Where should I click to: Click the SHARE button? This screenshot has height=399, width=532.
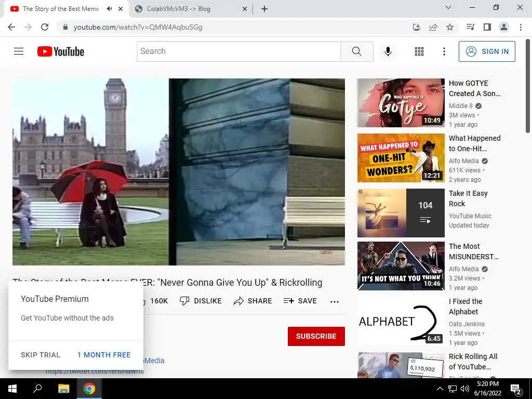(x=253, y=301)
